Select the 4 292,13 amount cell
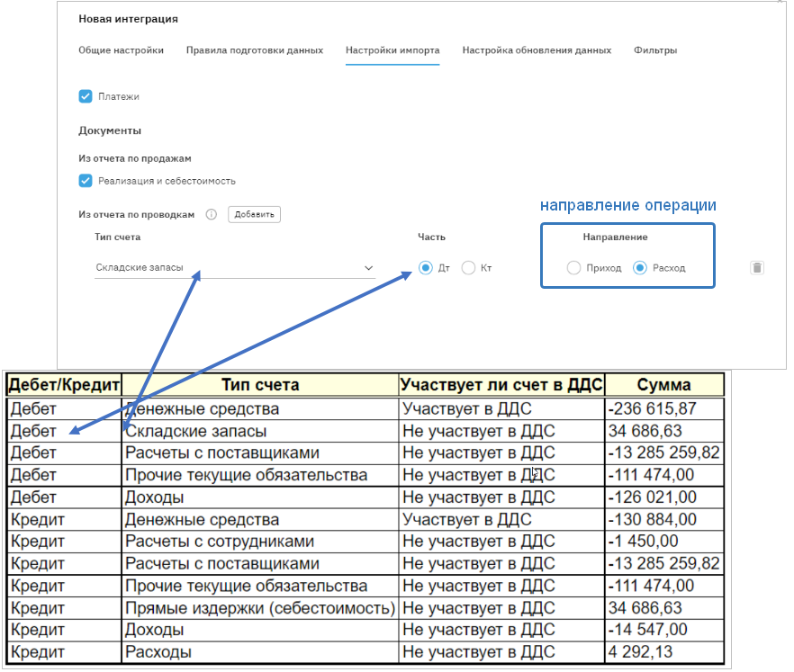Image resolution: width=794 pixels, height=672 pixels. click(x=663, y=651)
